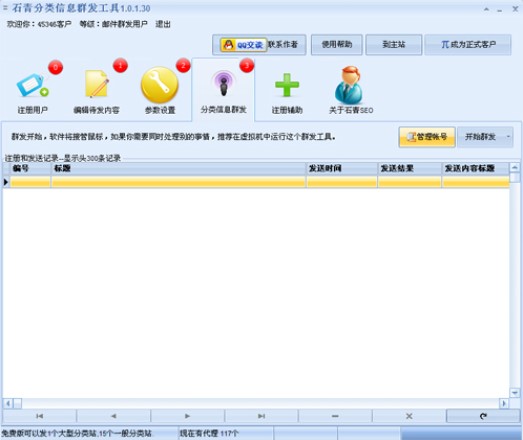Image resolution: width=523 pixels, height=440 pixels.
Task: Click horizontal scrollbar left arrow
Action: coord(8,404)
